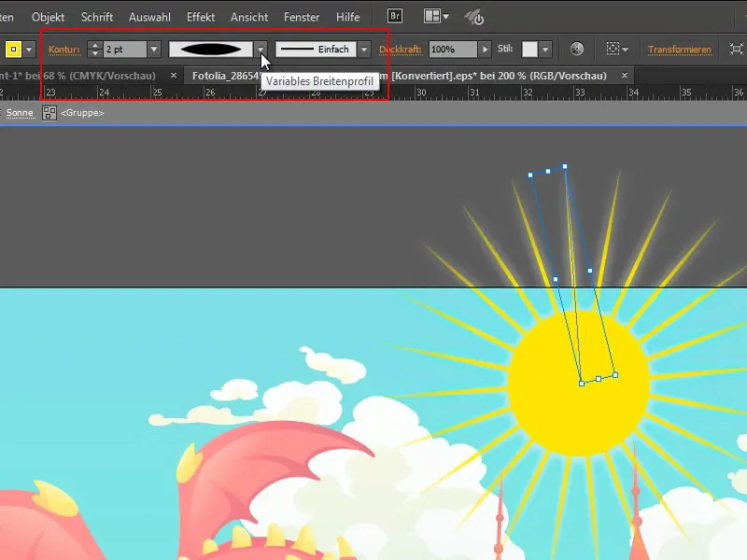Click the GPU performance rocket icon
Screen dimensions: 747x560
tap(474, 18)
